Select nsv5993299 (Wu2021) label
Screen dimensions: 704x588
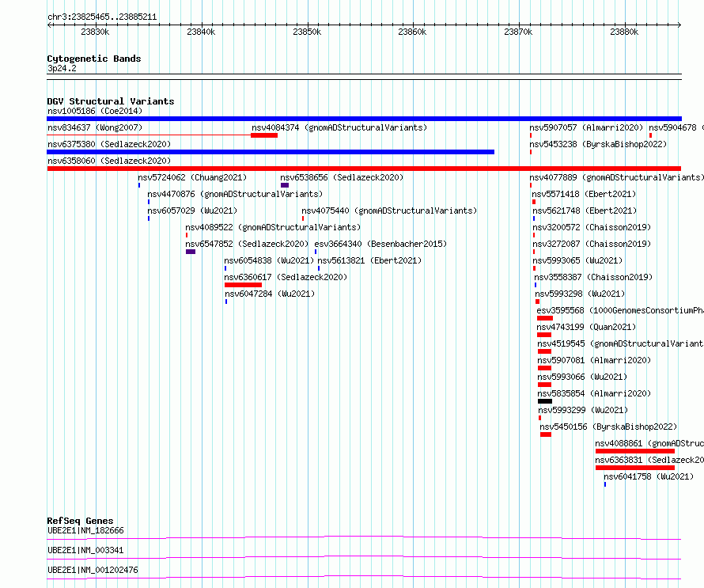(x=583, y=410)
